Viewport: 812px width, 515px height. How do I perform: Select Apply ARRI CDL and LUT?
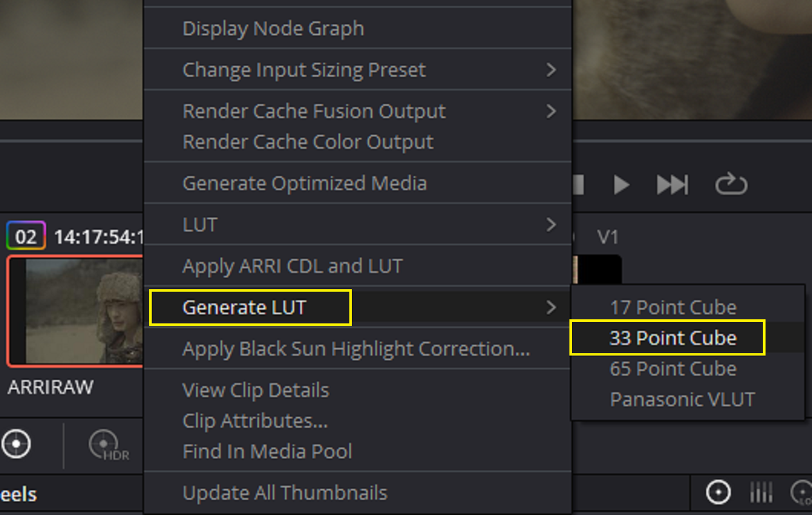tap(358, 266)
